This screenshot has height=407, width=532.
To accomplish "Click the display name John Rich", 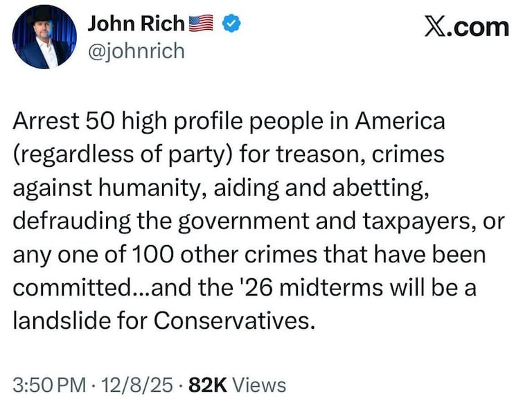I will (136, 24).
